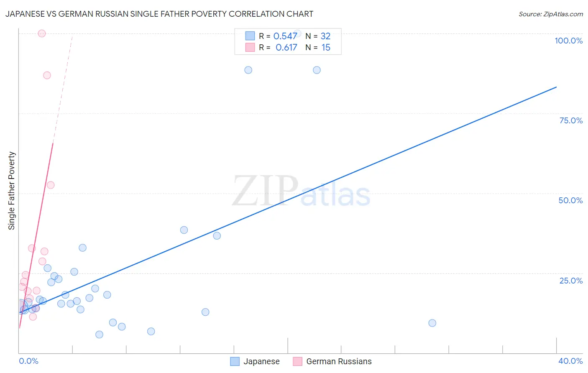Click the blue Japanese swatch in bottom legend
588x373 pixels.
235,361
